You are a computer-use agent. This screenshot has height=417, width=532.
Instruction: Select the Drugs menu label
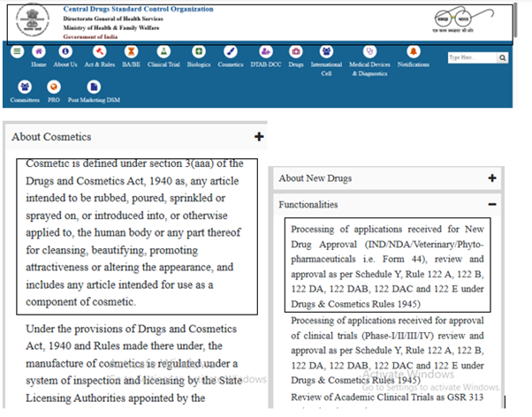coord(296,64)
